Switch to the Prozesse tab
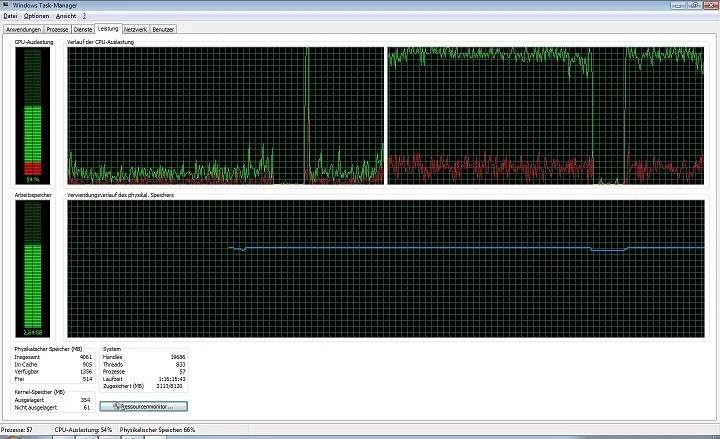The height and width of the screenshot is (439, 720). click(x=57, y=29)
